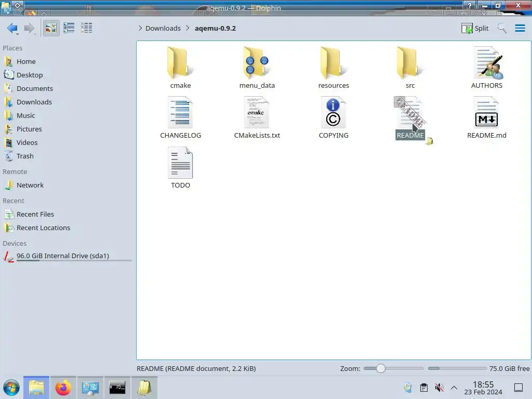Open the shopping bag taskbar app
This screenshot has width=532, height=399.
(144, 388)
